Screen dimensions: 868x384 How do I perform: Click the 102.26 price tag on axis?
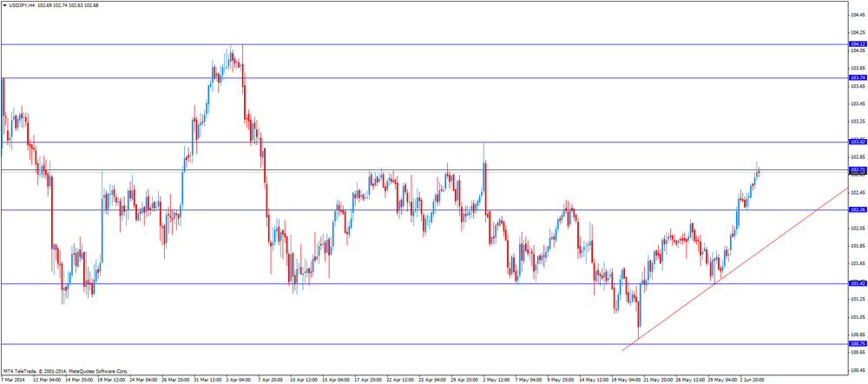pyautogui.click(x=857, y=209)
